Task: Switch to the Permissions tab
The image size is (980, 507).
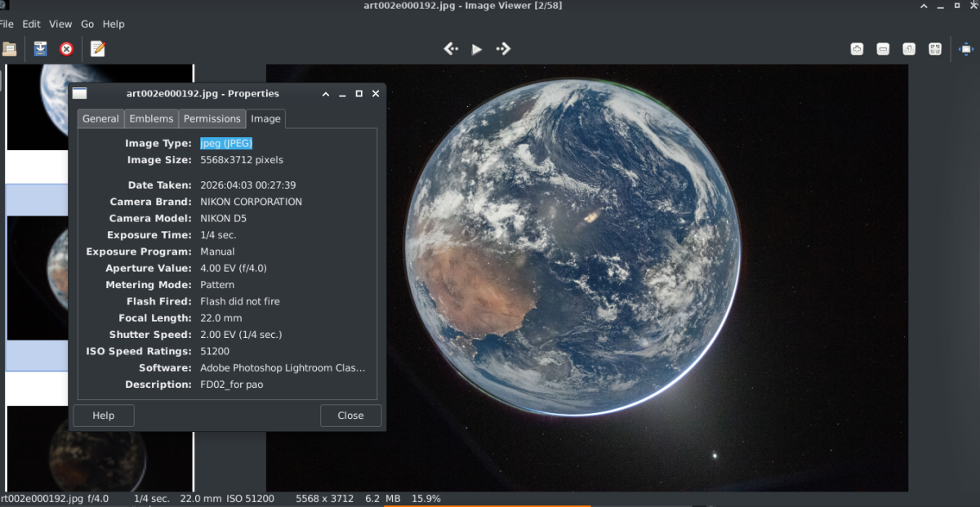Action: coord(212,118)
